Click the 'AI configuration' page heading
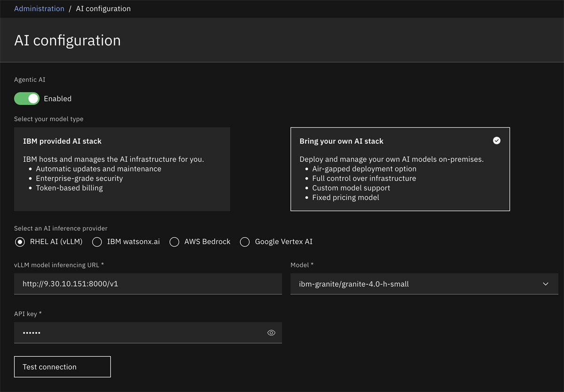Image resolution: width=564 pixels, height=392 pixels. (x=67, y=40)
